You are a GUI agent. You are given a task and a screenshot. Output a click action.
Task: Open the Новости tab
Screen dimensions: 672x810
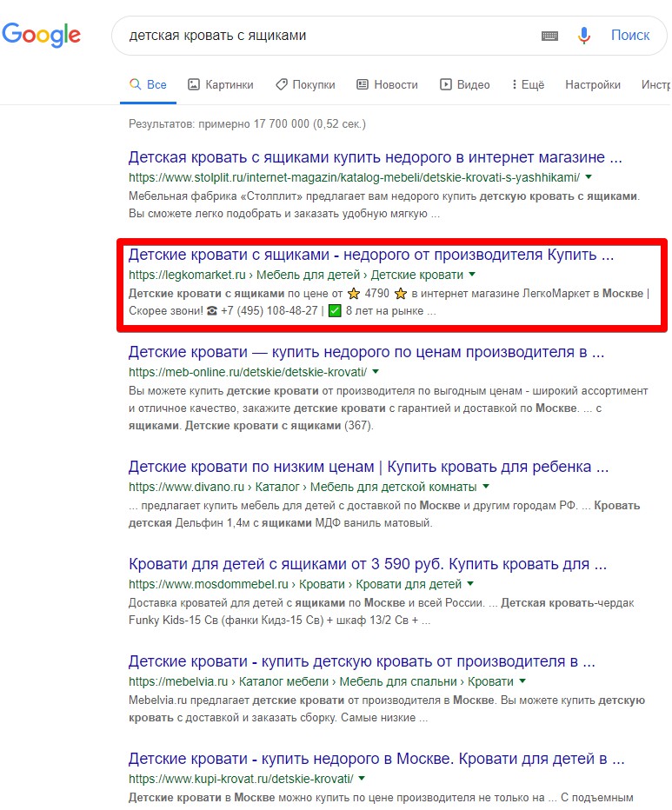pyautogui.click(x=387, y=84)
